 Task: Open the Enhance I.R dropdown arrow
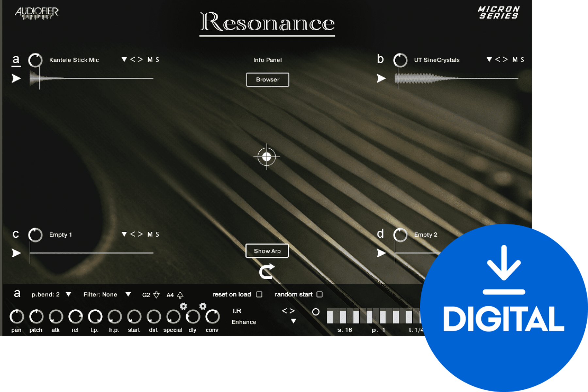(x=294, y=321)
